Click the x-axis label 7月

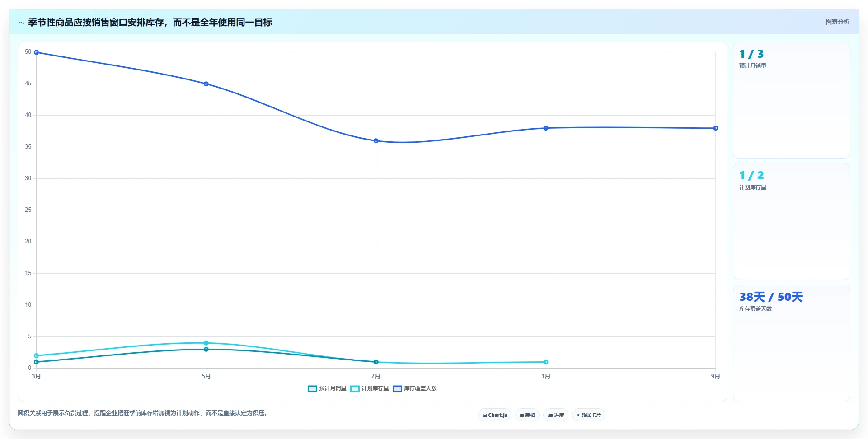[x=376, y=377]
